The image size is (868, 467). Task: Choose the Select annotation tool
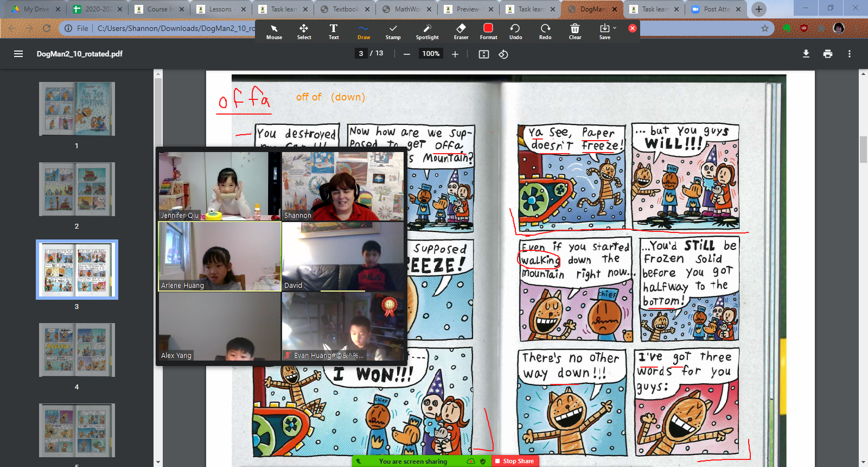[x=304, y=31]
